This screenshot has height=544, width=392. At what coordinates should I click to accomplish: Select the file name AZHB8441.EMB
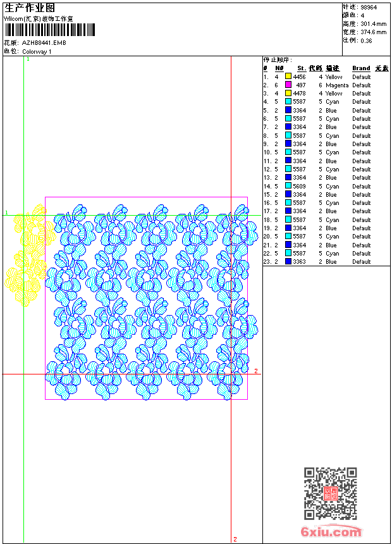pos(44,42)
